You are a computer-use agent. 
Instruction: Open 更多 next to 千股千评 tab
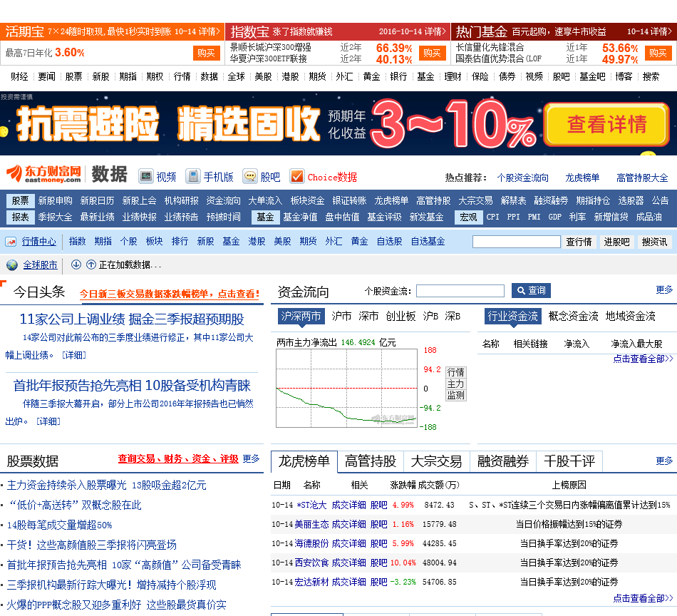click(x=664, y=461)
